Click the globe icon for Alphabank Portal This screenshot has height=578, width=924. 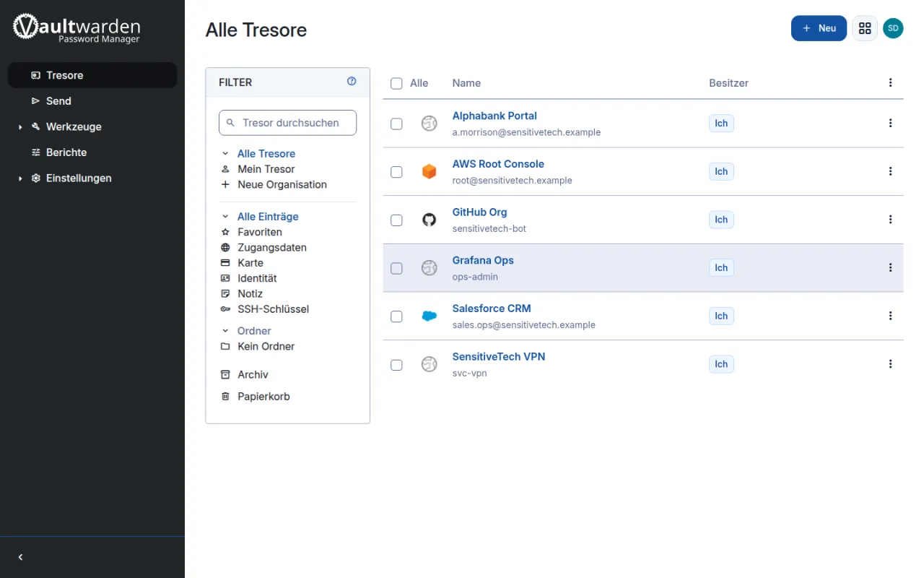point(429,124)
